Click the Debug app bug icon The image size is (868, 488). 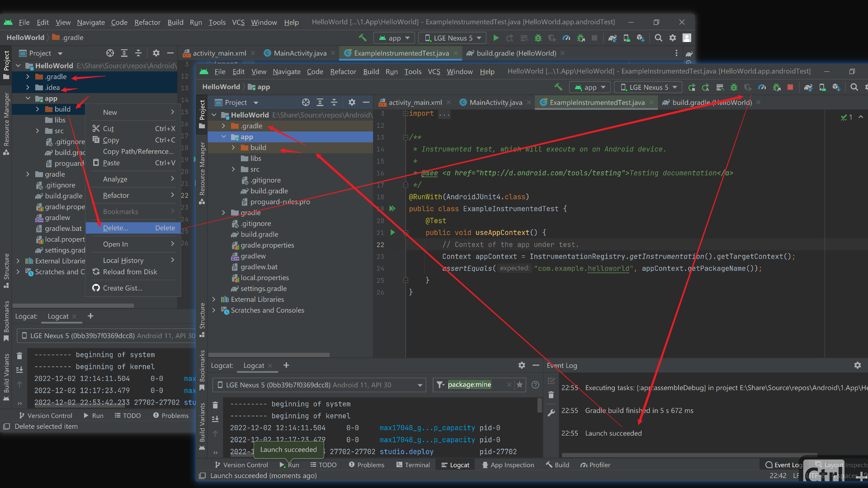tap(734, 87)
